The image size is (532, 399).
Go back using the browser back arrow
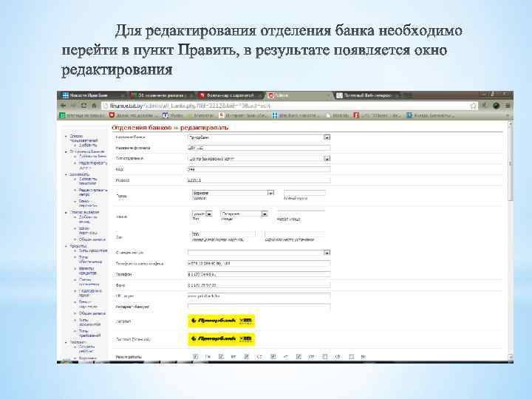click(x=63, y=106)
